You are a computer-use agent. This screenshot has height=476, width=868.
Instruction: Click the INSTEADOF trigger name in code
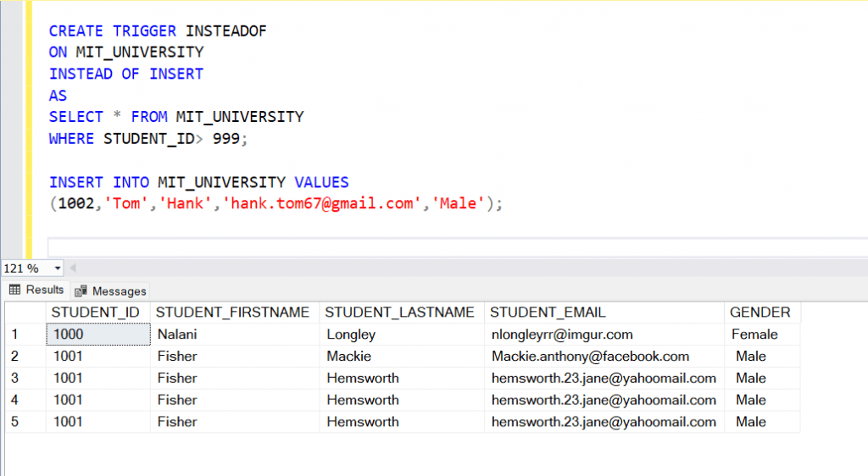point(225,31)
